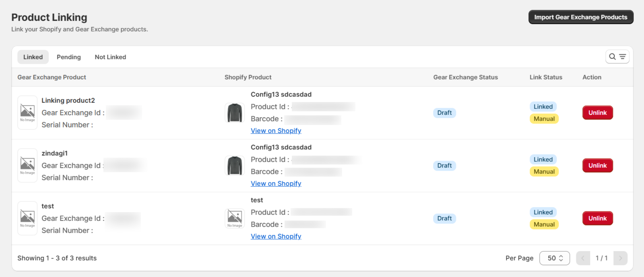Click Manual badge in test row

544,224
